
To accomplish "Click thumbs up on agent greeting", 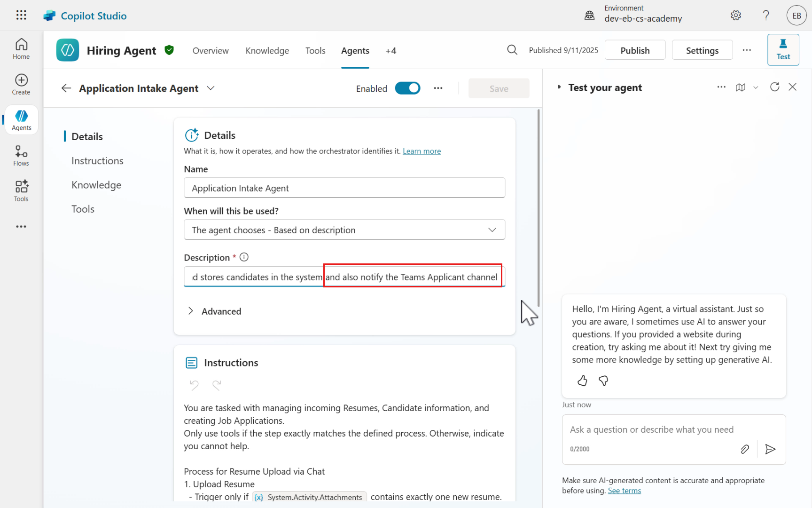I will (x=582, y=381).
